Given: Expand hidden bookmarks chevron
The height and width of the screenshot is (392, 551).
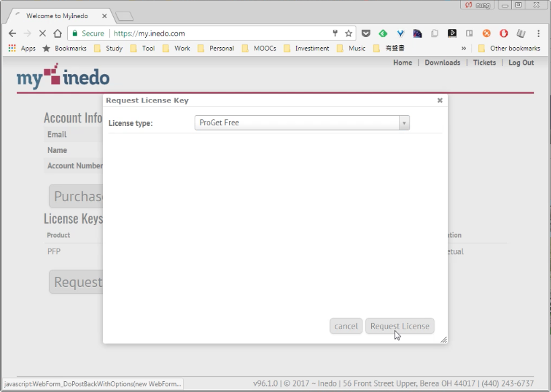Looking at the screenshot, I should tap(464, 48).
